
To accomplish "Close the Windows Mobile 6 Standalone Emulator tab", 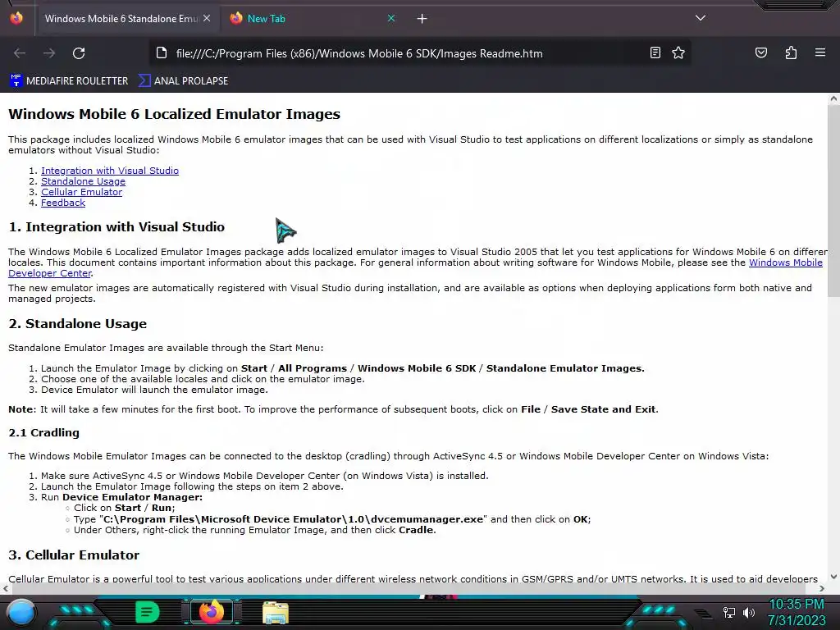I will point(207,18).
